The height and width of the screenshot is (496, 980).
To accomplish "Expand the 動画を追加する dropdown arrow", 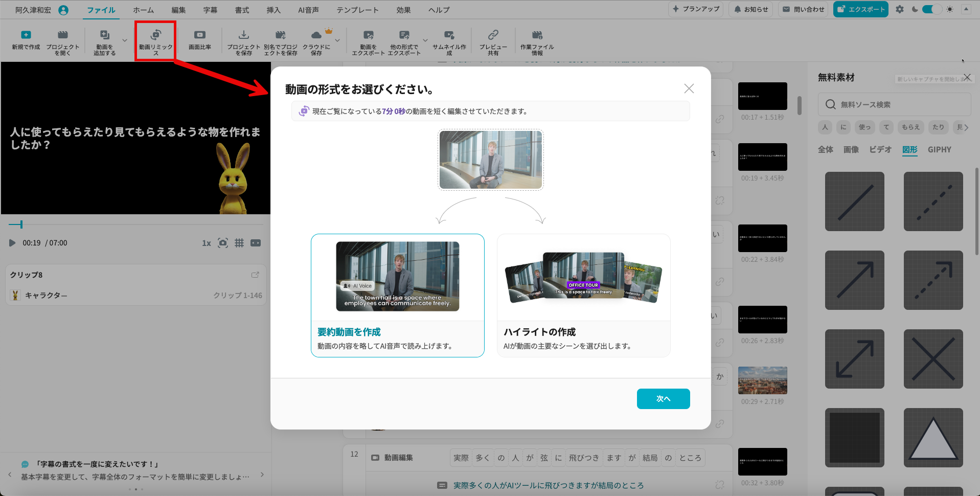I will click(125, 40).
